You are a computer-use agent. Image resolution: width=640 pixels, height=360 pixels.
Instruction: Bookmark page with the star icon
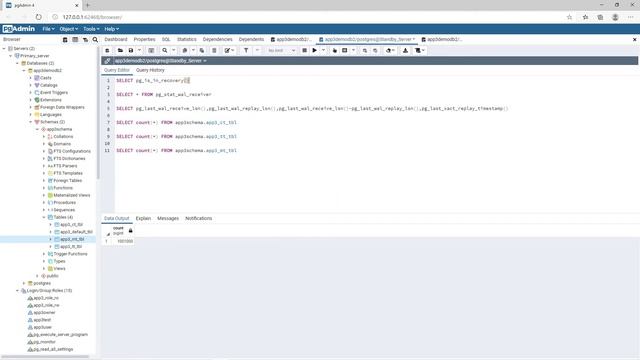point(569,17)
